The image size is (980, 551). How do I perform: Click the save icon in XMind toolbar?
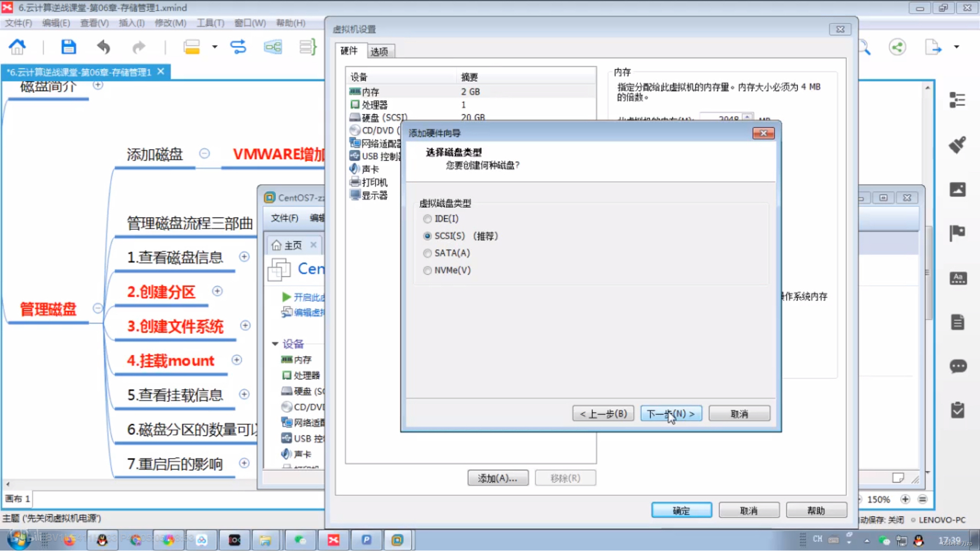(68, 47)
